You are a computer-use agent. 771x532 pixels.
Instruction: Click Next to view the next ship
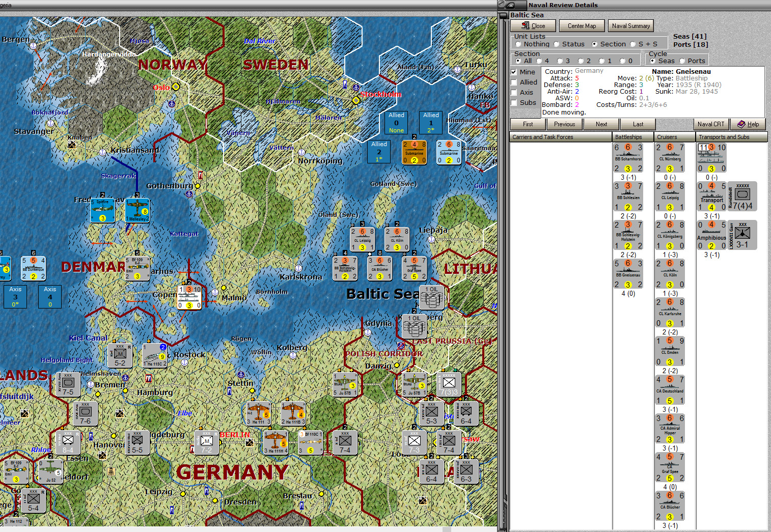pyautogui.click(x=601, y=124)
